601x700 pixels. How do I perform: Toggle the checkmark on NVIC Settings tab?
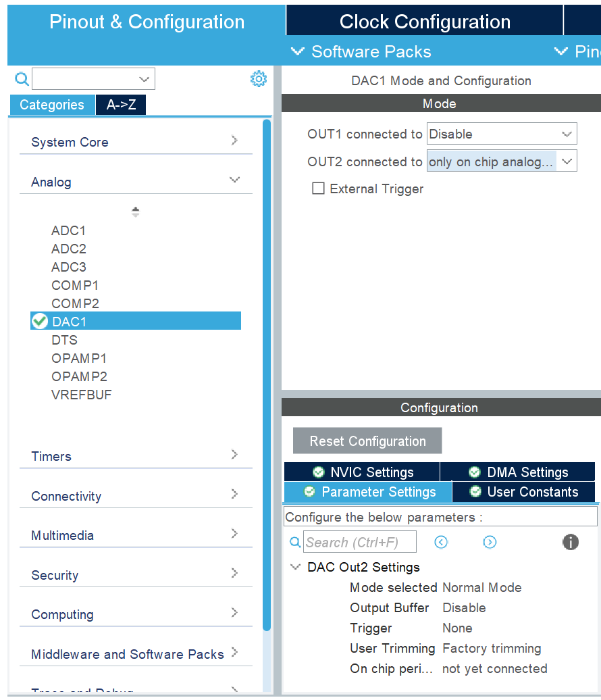317,472
